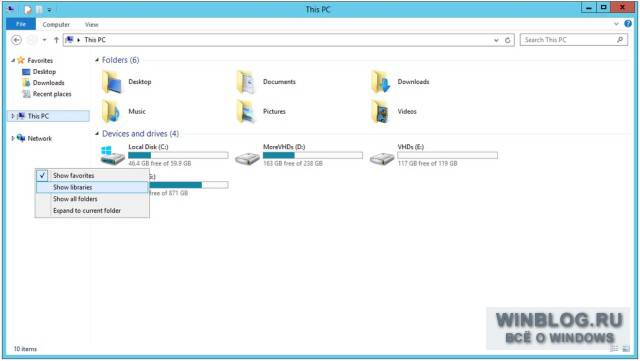Expand the ribbon with the chevron
Viewport: 640px width, 361px height.
616,24
